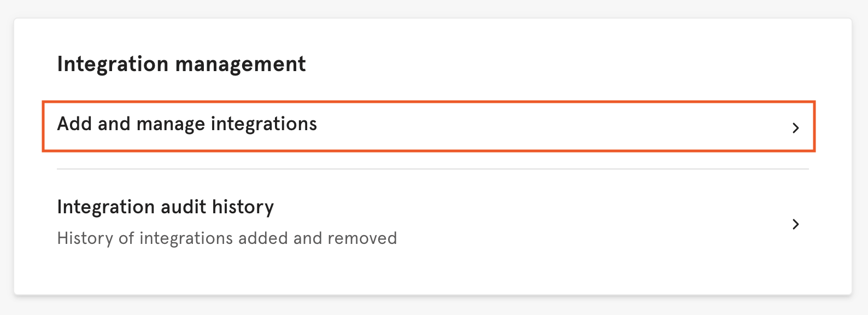Click the chevron beside Add and manage integrations
This screenshot has height=315, width=868.
tap(796, 128)
